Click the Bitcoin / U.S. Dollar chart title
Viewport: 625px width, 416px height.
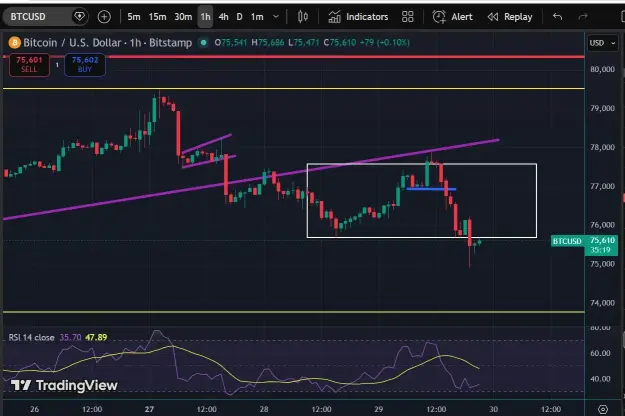107,43
